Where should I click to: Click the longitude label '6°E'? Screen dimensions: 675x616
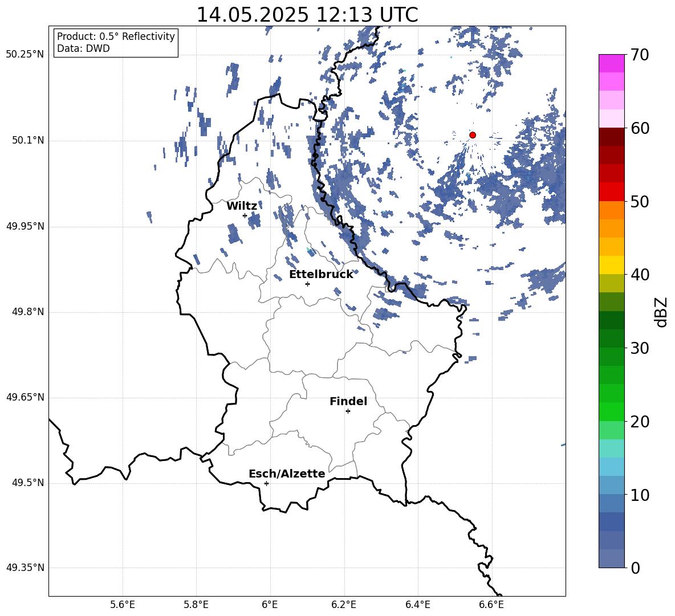(x=270, y=605)
